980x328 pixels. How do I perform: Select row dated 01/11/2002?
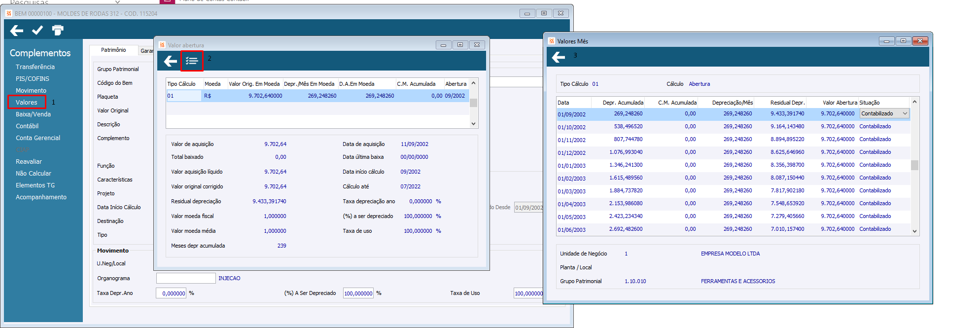click(x=734, y=140)
